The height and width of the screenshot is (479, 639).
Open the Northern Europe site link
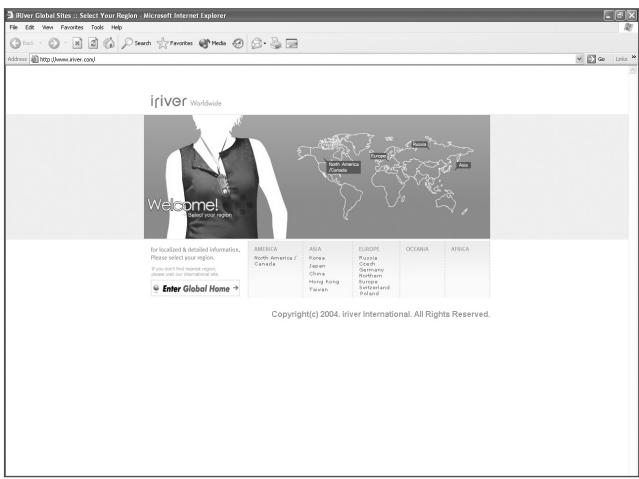pos(370,278)
